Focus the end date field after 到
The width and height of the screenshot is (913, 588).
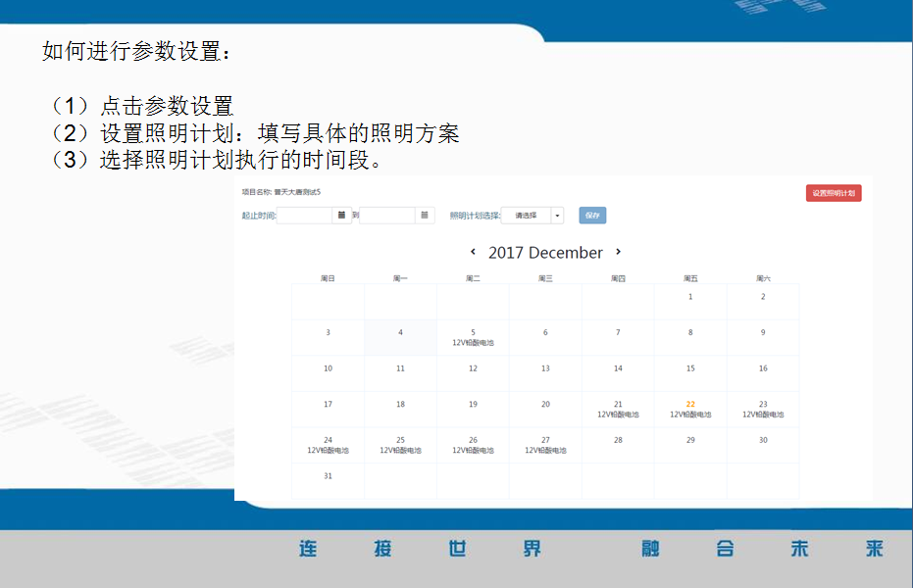[x=387, y=216]
